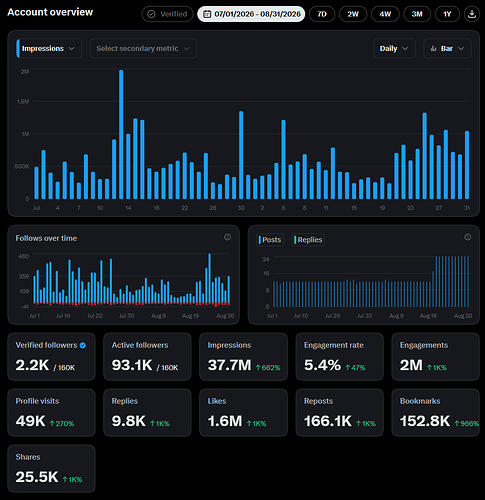
Task: Open the Engagement rate card
Action: pyautogui.click(x=340, y=357)
